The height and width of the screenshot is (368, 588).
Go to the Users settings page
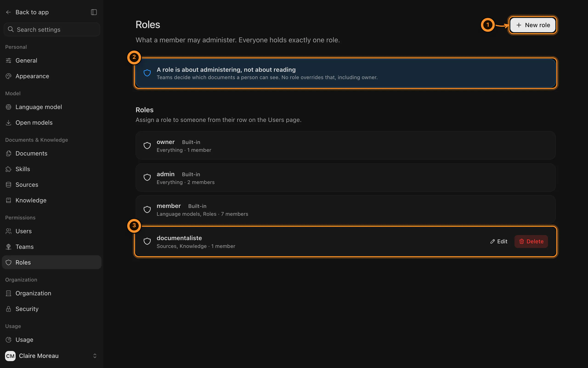[51, 231]
